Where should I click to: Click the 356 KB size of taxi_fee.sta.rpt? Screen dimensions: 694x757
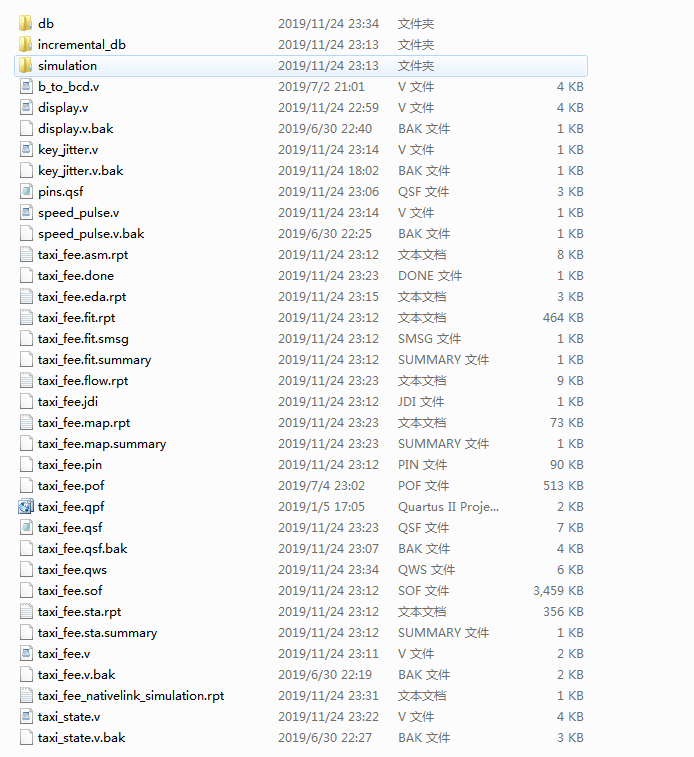pos(563,611)
